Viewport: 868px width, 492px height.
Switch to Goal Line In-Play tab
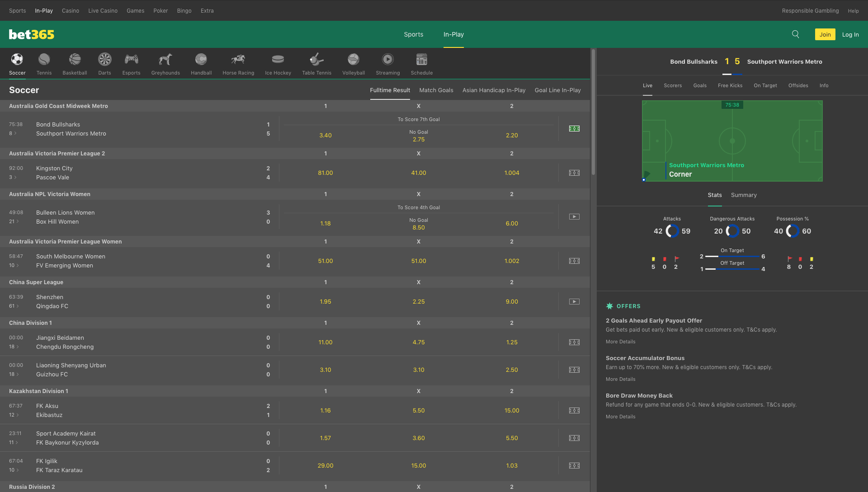point(557,90)
